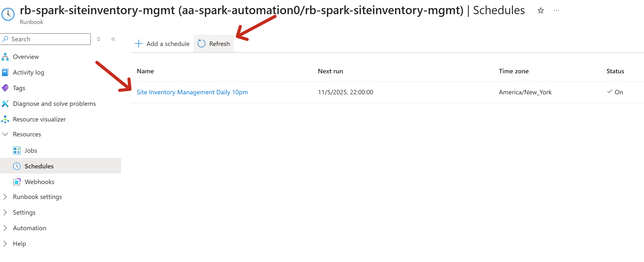This screenshot has width=644, height=262.
Task: Select Schedules in the sidebar menu
Action: pos(39,166)
